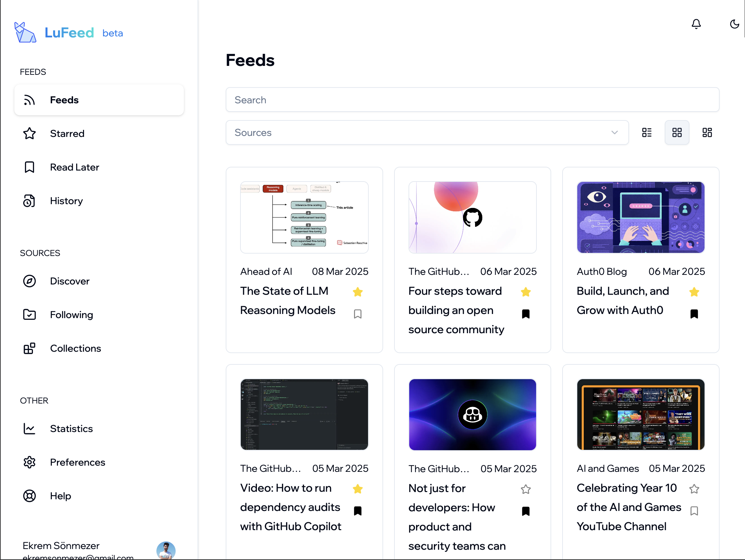The width and height of the screenshot is (745, 560).
Task: Switch to the last view layout icon
Action: point(707,132)
